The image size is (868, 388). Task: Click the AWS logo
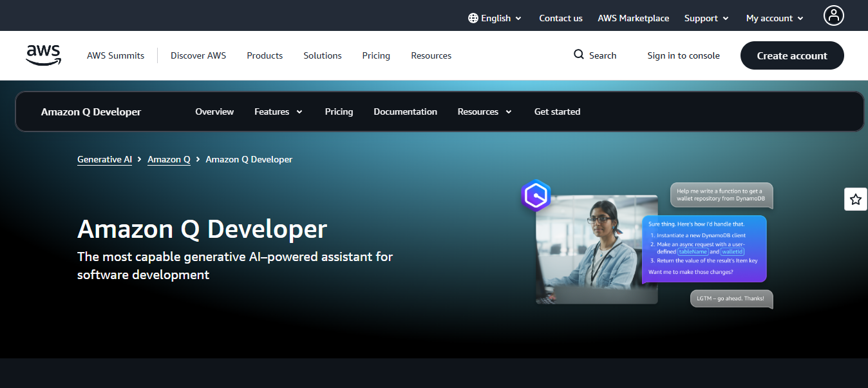44,55
